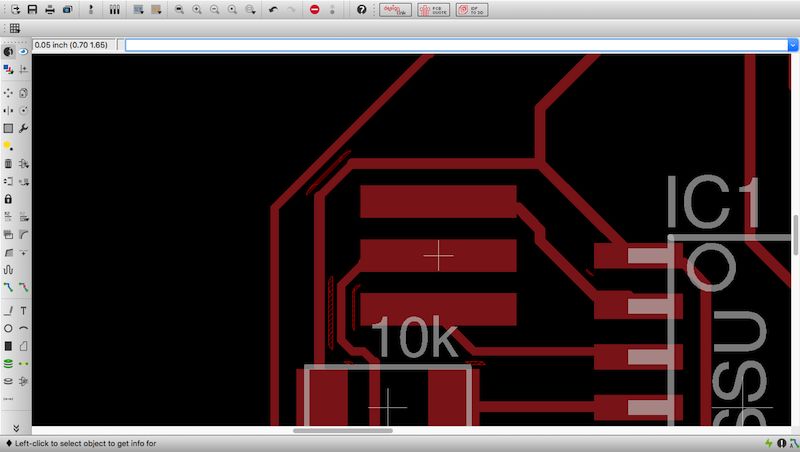Image resolution: width=800 pixels, height=452 pixels.
Task: Select the Ripup tool
Action: pos(23,288)
